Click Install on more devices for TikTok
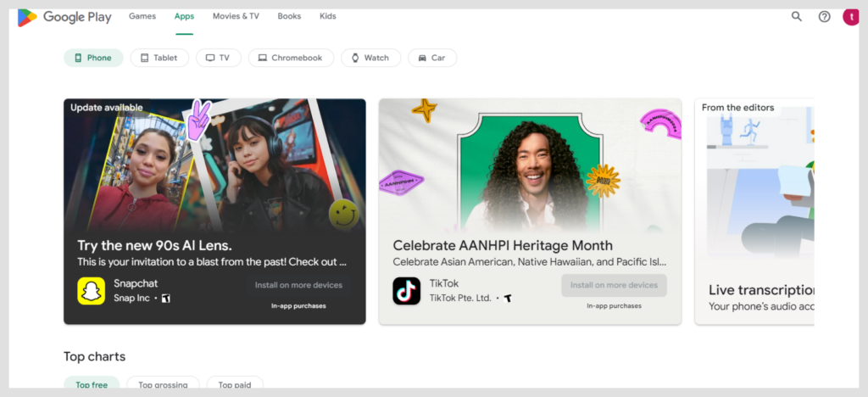The width and height of the screenshot is (868, 397). coord(614,285)
